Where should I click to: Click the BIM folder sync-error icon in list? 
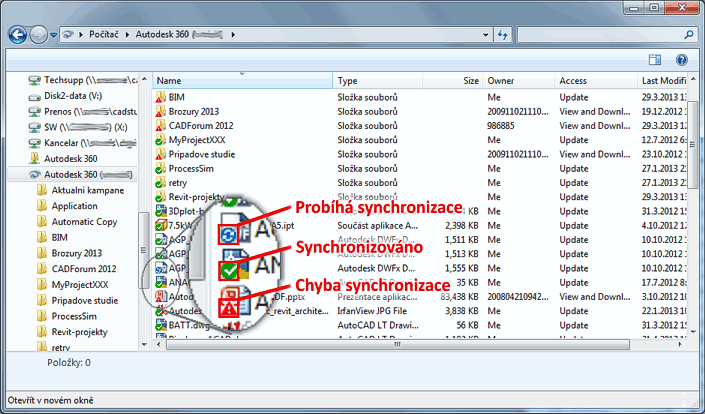160,98
